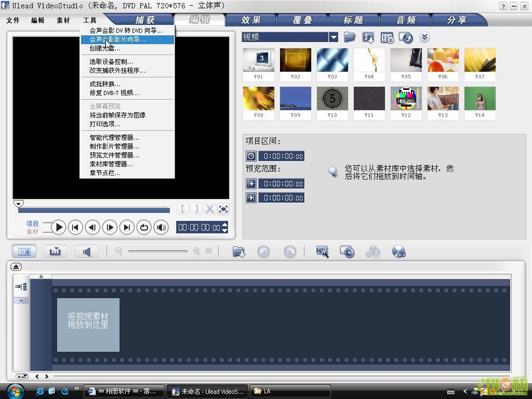Image resolution: width=532 pixels, height=399 pixels.
Task: Toggle repeat playback button
Action: coord(144,228)
